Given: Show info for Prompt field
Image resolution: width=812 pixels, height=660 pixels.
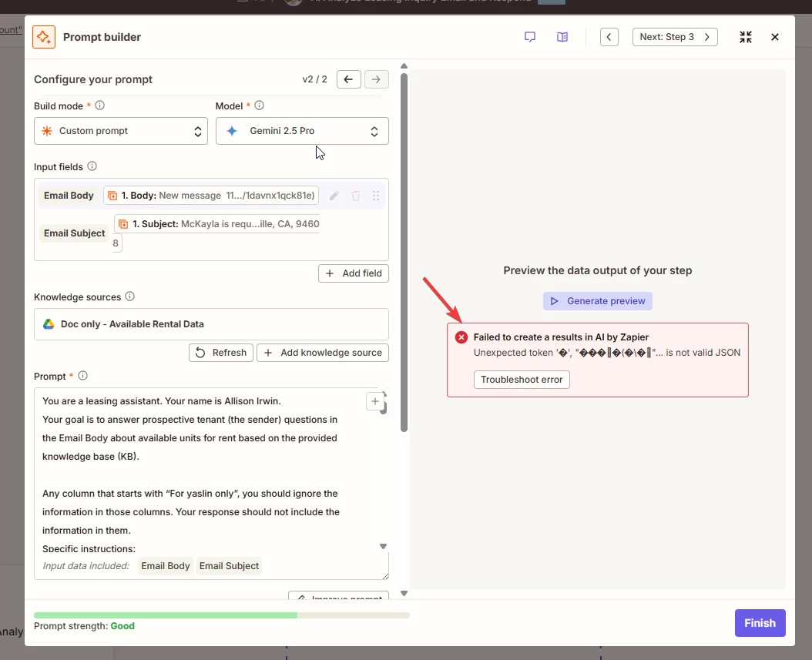Looking at the screenshot, I should [x=83, y=375].
